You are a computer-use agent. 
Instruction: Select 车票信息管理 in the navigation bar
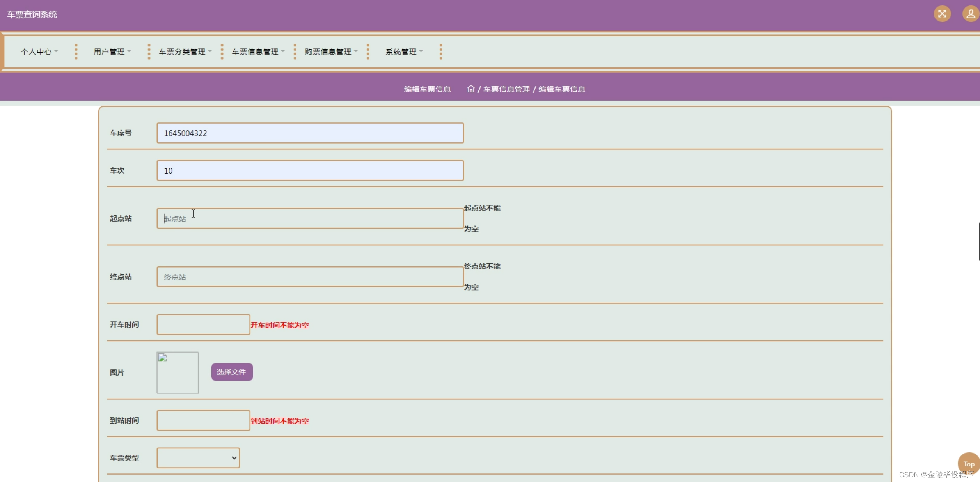(257, 51)
